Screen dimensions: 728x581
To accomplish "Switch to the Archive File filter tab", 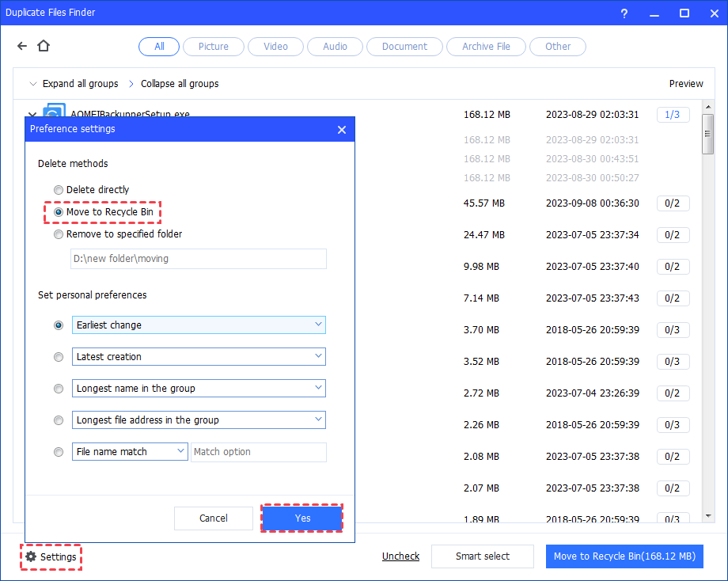I will 486,47.
